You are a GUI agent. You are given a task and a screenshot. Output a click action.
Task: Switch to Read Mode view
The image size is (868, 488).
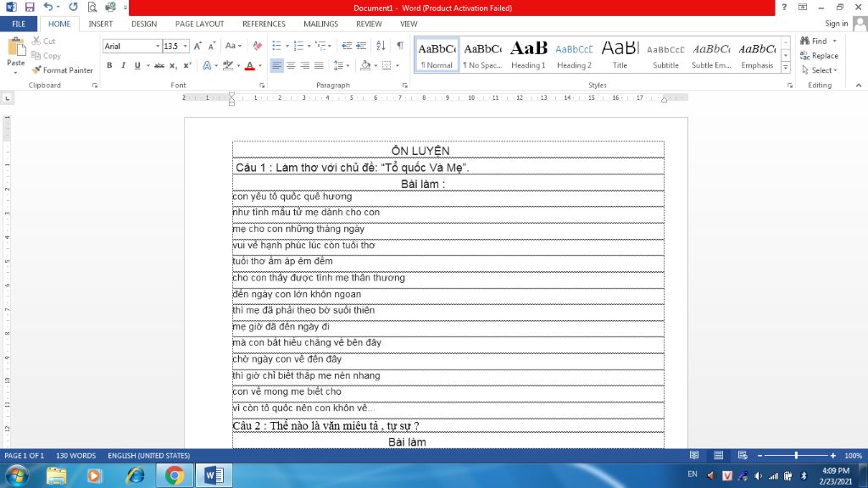694,455
